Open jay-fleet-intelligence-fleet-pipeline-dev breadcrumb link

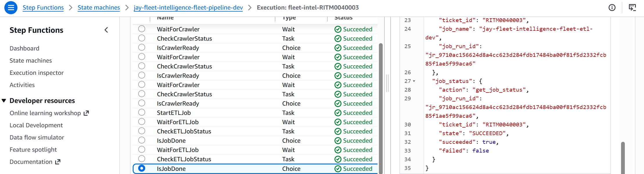coord(188,8)
